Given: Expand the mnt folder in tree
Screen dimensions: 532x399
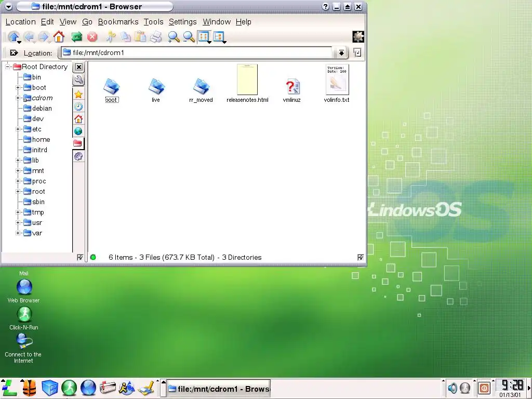Looking at the screenshot, I should click(18, 171).
